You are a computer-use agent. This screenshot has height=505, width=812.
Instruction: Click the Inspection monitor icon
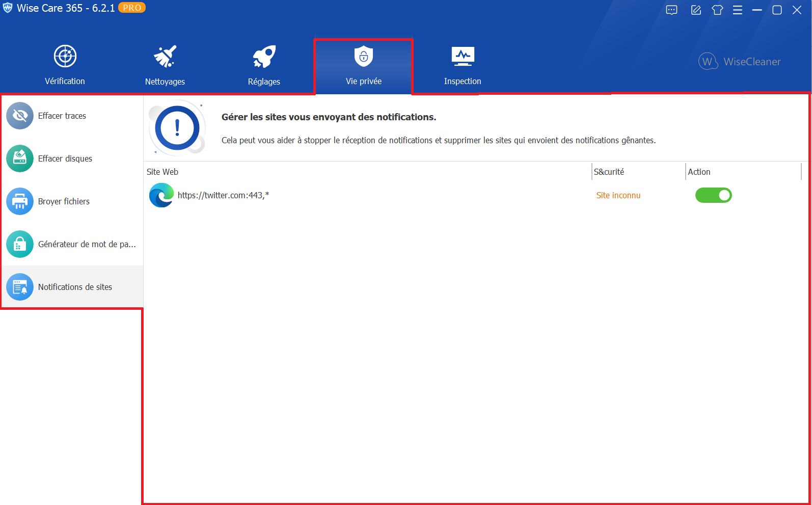463,56
